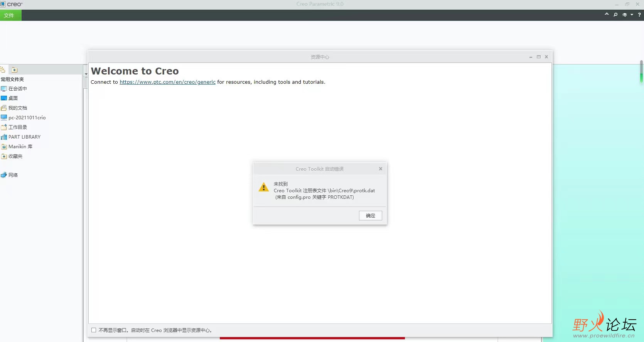This screenshot has height=342, width=644.
Task: Close the Creo Toolkit 启动错误 dialog
Action: pyautogui.click(x=381, y=169)
